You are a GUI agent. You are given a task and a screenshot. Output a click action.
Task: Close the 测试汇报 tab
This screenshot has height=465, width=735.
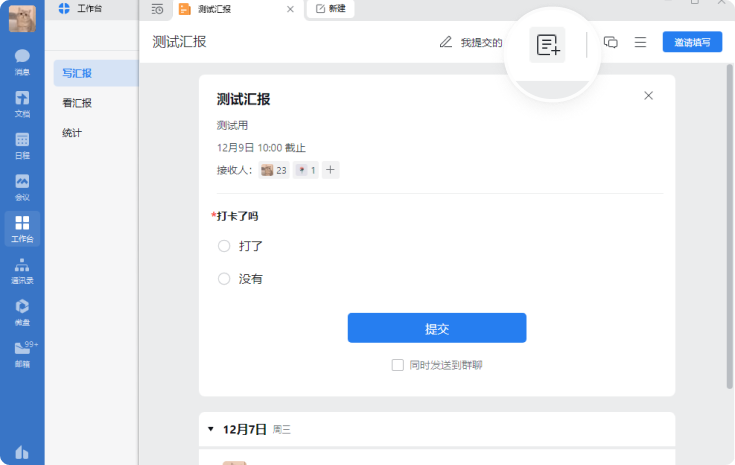tap(290, 9)
